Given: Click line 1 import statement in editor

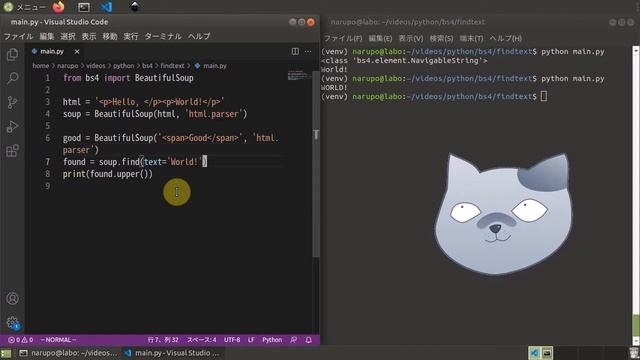Looking at the screenshot, I should [x=128, y=78].
